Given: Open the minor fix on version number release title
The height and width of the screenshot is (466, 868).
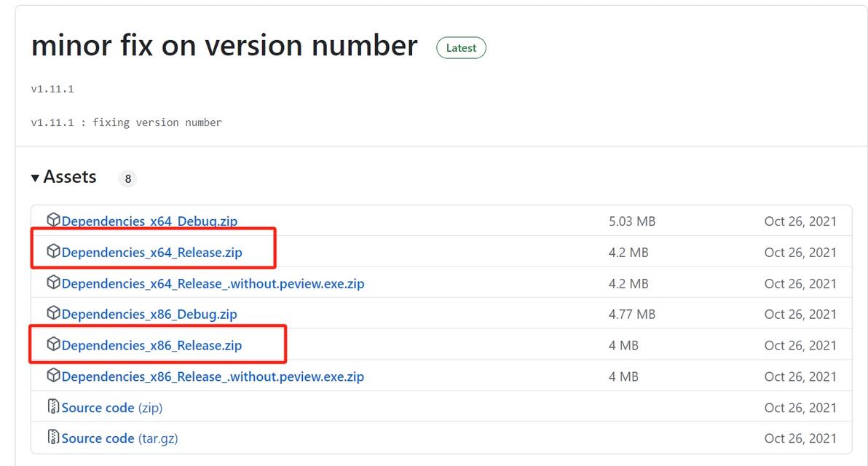Looking at the screenshot, I should coord(224,45).
